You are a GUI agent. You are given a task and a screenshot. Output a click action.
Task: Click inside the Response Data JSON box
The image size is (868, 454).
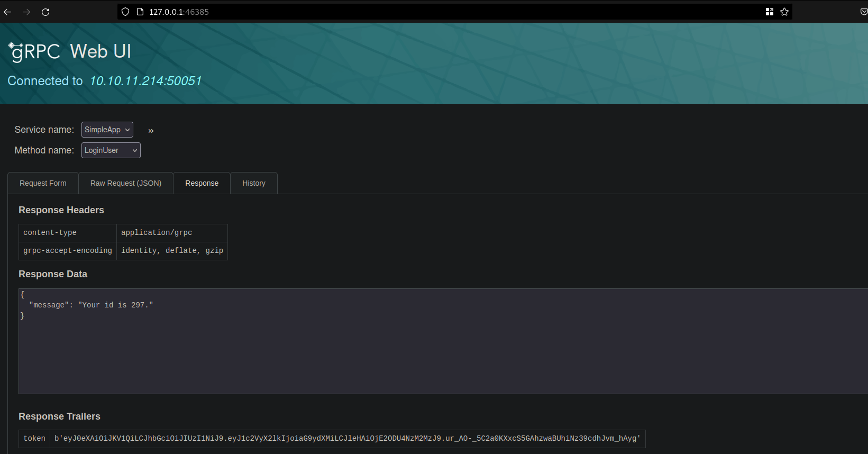click(423, 349)
